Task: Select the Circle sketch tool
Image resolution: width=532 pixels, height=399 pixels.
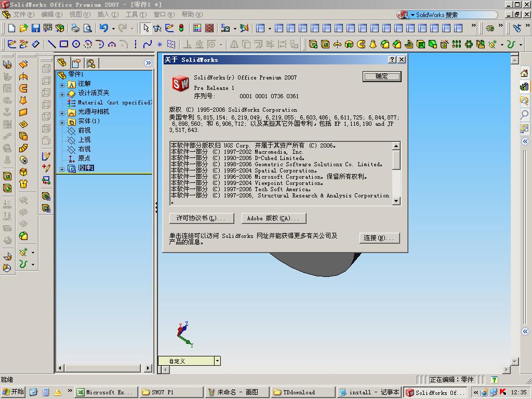Action: tap(76, 44)
